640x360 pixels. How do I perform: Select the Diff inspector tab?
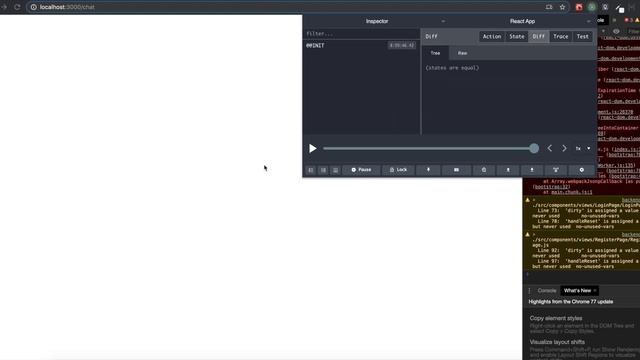[538, 36]
